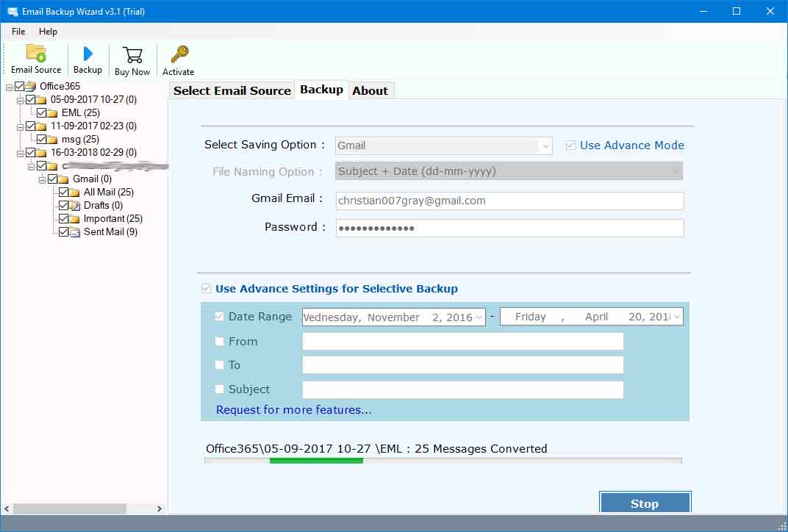Enable the Subject filter checkbox

click(220, 389)
